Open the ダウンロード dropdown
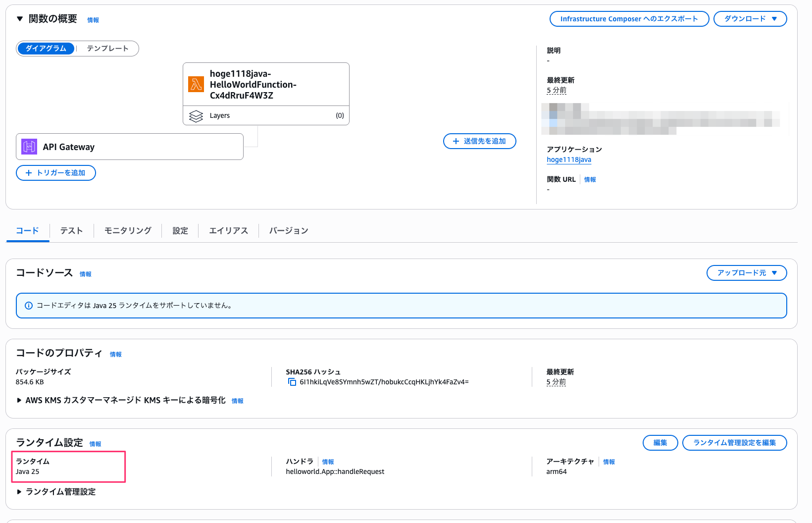This screenshot has height=523, width=812. coord(750,19)
